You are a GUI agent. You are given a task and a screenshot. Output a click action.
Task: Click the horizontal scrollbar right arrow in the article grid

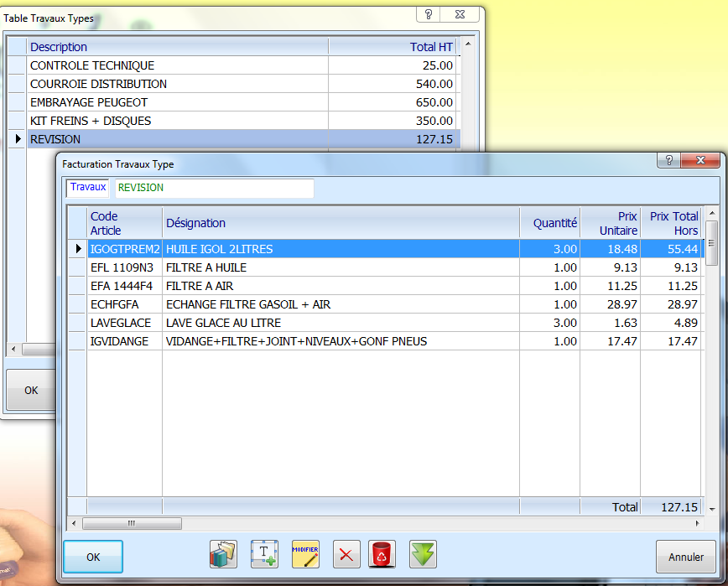point(699,523)
